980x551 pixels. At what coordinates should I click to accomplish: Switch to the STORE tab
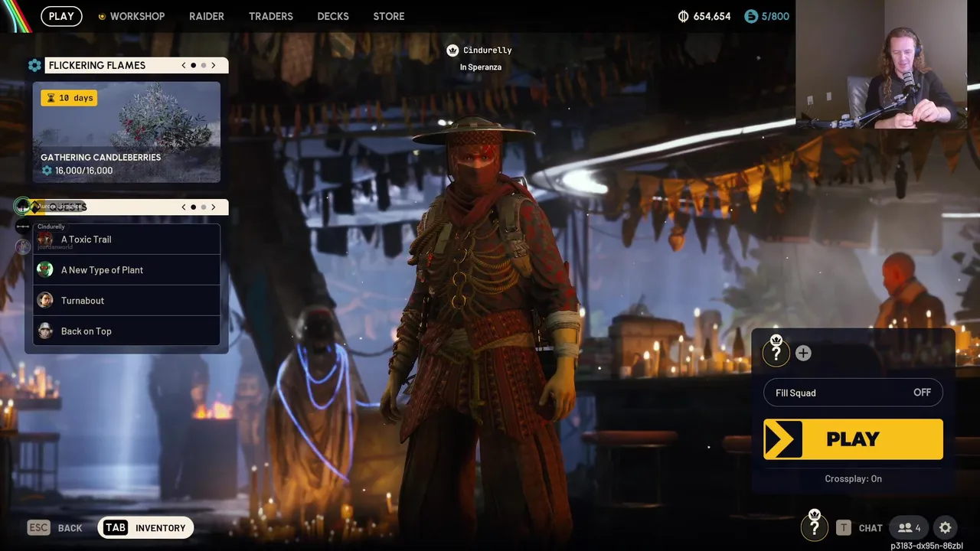pyautogui.click(x=389, y=16)
